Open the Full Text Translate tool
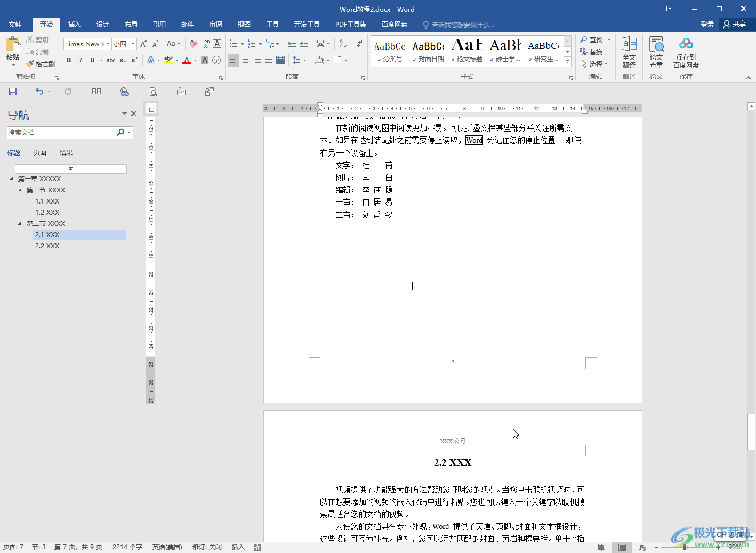Screen dimensions: 756x553 pyautogui.click(x=629, y=53)
